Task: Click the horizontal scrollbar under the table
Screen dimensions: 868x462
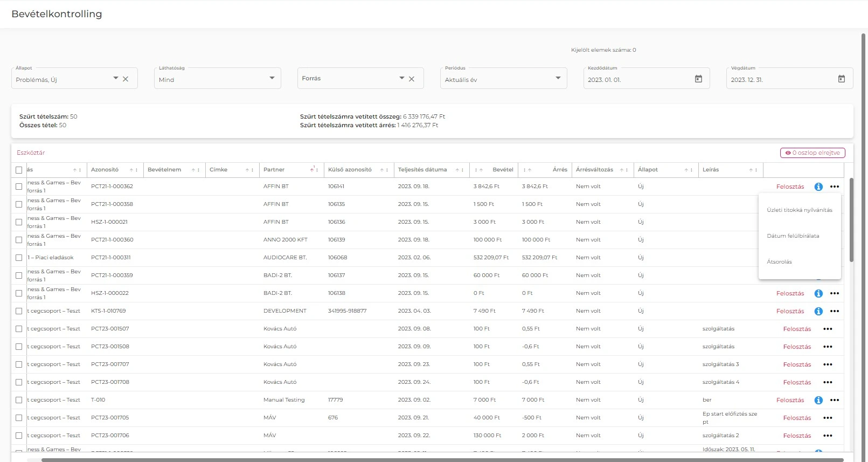Action: (x=442, y=460)
